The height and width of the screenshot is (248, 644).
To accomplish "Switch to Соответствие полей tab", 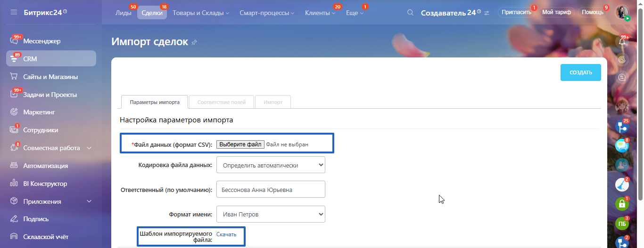I will click(x=222, y=102).
